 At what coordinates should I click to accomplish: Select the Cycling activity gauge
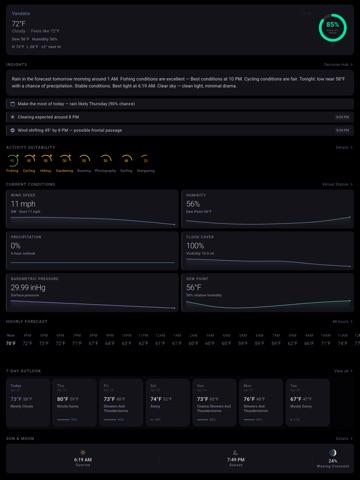point(29,163)
